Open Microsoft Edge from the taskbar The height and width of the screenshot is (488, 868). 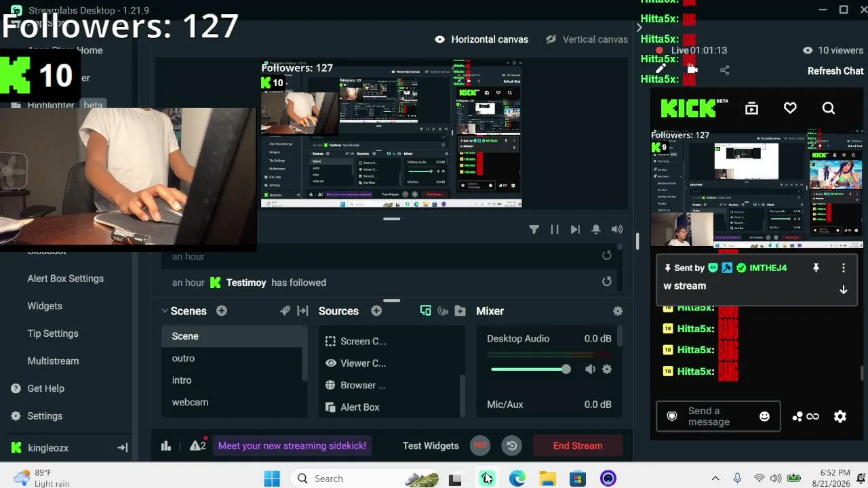(517, 479)
